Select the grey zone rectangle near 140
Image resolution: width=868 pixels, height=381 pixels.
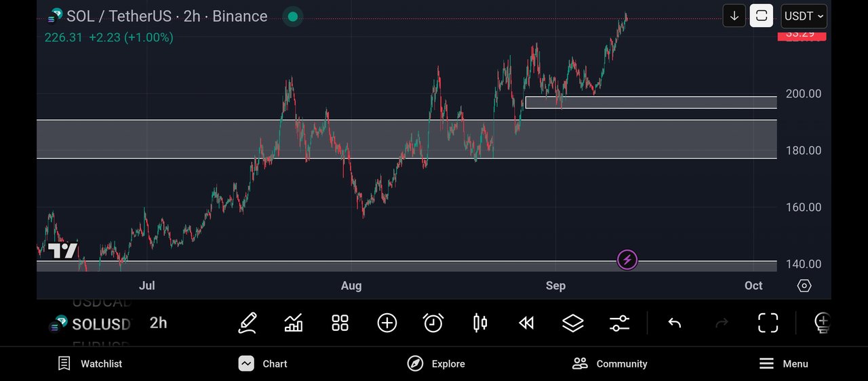pos(407,266)
